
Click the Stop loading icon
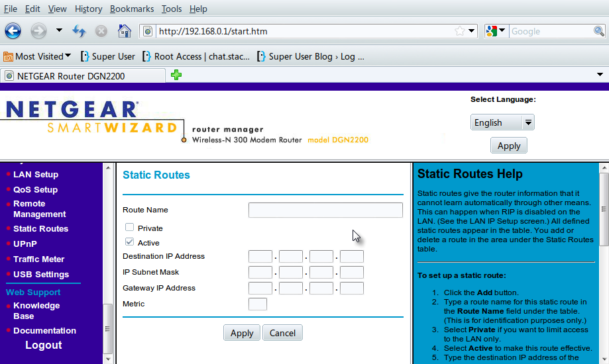101,31
